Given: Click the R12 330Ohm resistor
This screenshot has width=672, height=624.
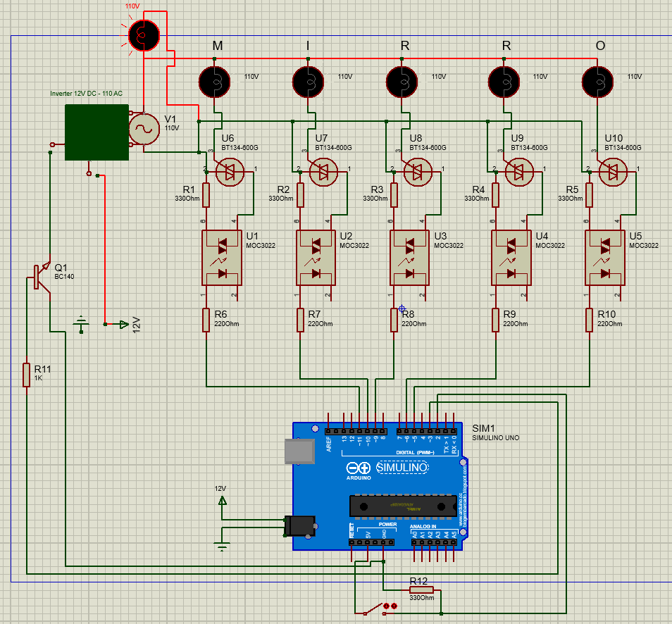Looking at the screenshot, I should pyautogui.click(x=421, y=589).
